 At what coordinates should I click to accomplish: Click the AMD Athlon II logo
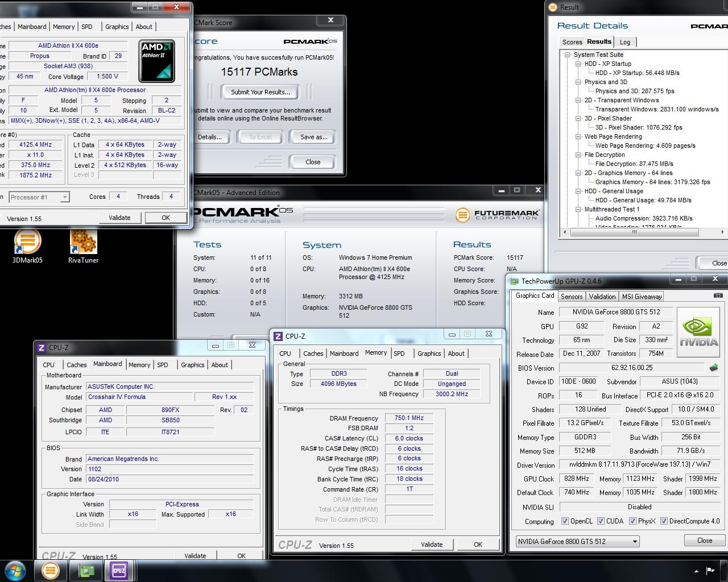coord(156,61)
